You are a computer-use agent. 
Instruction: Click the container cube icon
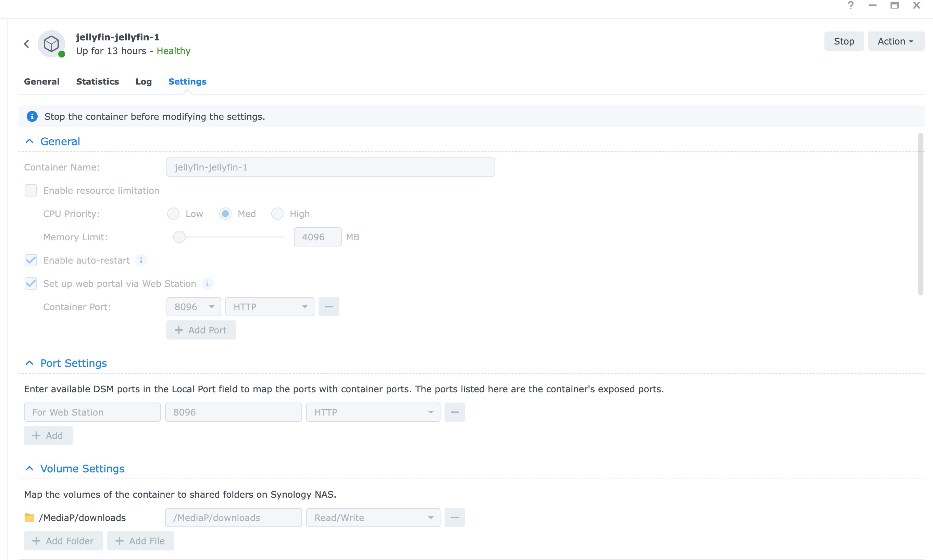(51, 44)
